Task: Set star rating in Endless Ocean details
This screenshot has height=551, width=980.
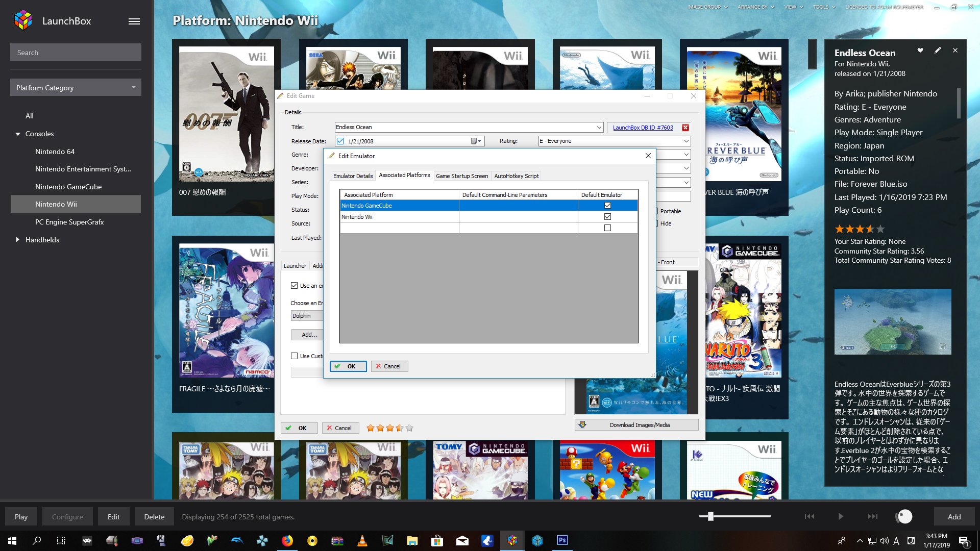Action: coord(860,229)
